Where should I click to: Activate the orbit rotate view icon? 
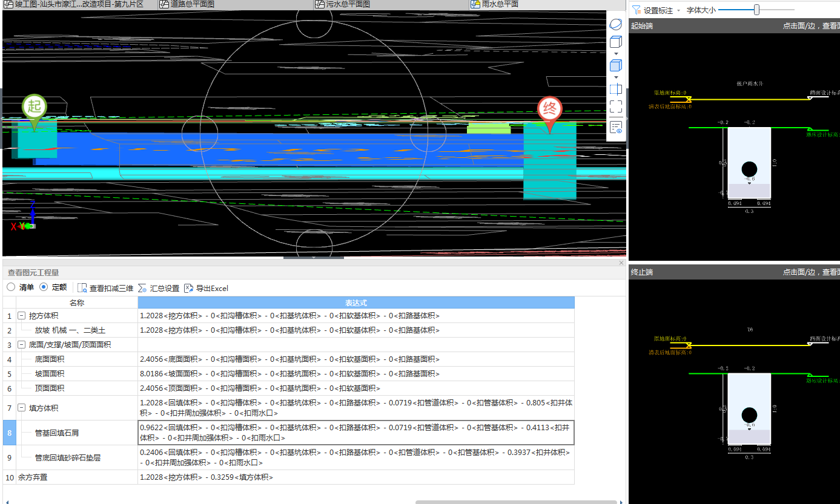[x=615, y=25]
